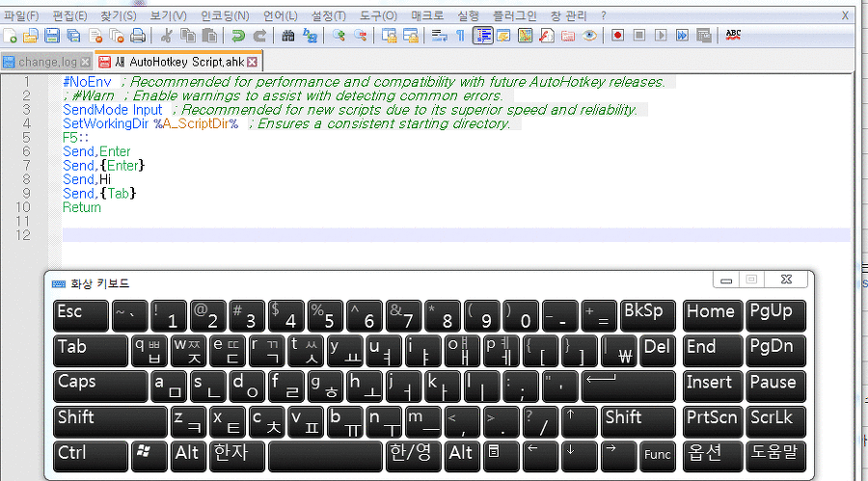Tap the Windows logo key on keyboard
Image resolution: width=868 pixels, height=481 pixels.
(149, 457)
